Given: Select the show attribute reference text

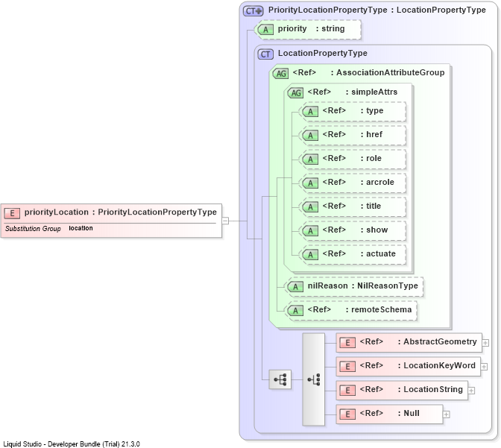Looking at the screenshot, I should [355, 230].
